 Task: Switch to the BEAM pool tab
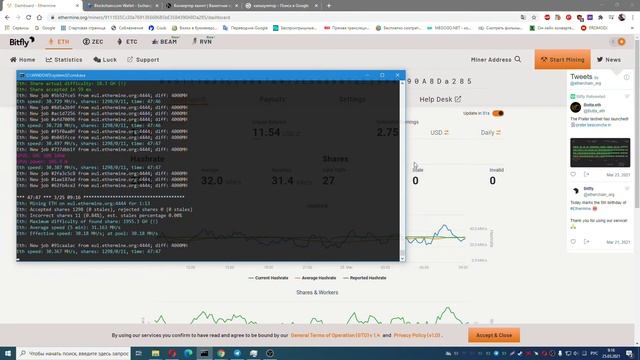(164, 42)
